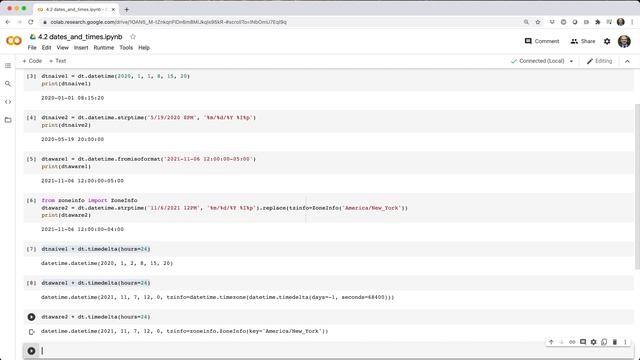Add a new Code cell
640x360 pixels.
[32, 61]
